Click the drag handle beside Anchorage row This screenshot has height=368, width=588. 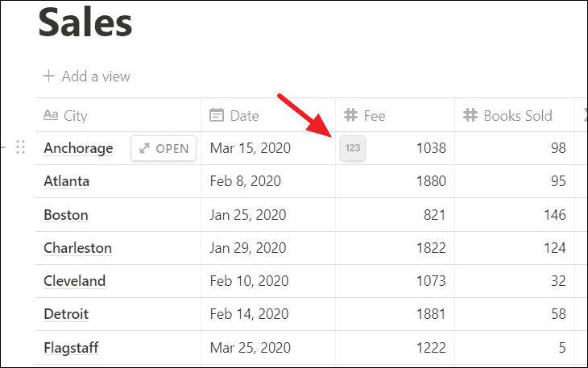coord(21,147)
